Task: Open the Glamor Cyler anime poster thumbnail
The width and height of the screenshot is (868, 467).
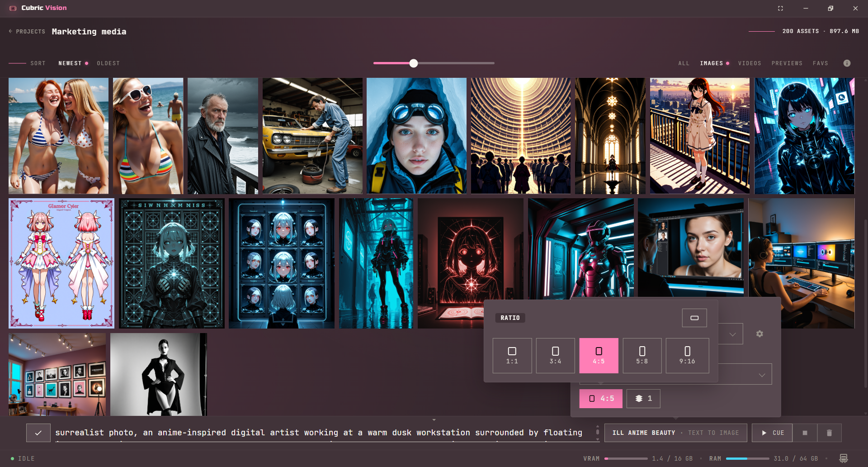Action: (x=61, y=263)
